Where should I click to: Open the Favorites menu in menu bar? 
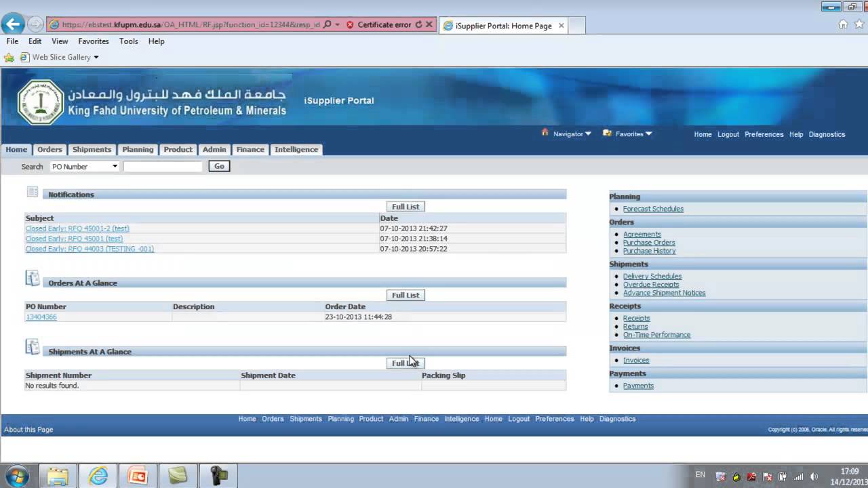tap(94, 41)
